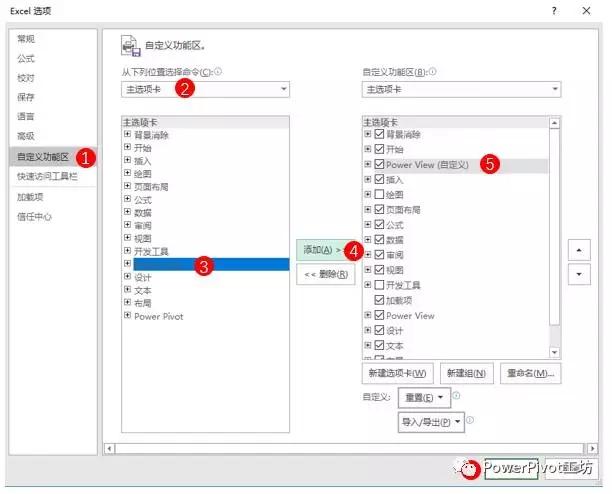
Task: Open the 从下列位置选择命令 dropdown
Action: click(205, 89)
